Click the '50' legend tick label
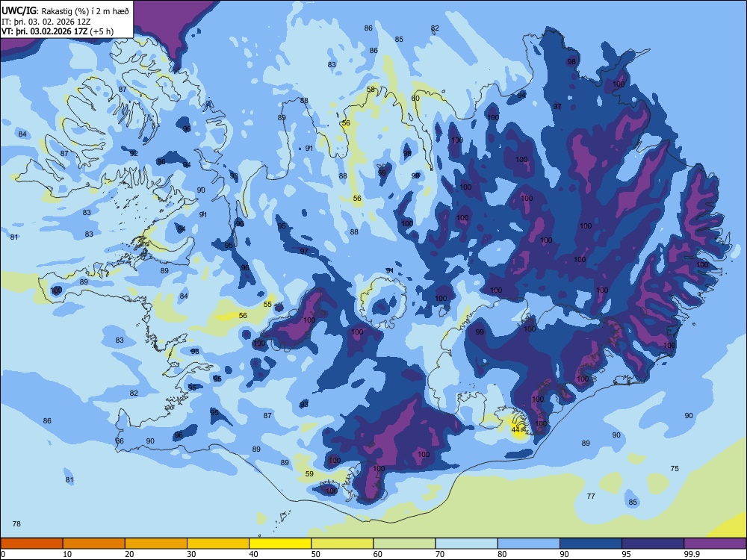Viewport: 747px width, 560px height. (x=315, y=554)
